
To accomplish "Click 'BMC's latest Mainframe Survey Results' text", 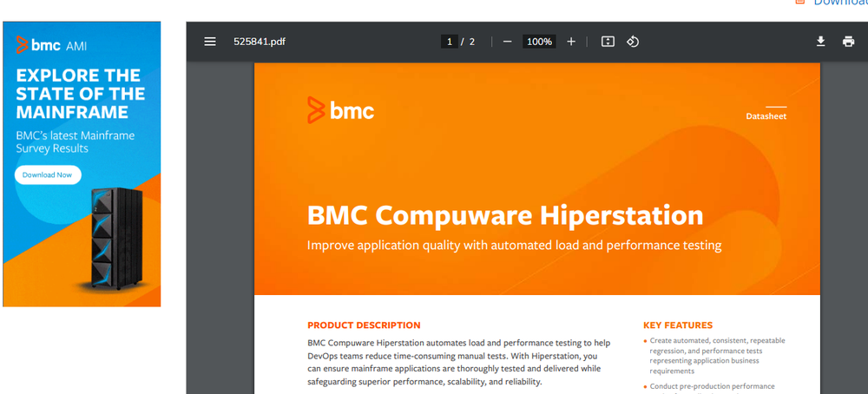I will click(x=76, y=142).
